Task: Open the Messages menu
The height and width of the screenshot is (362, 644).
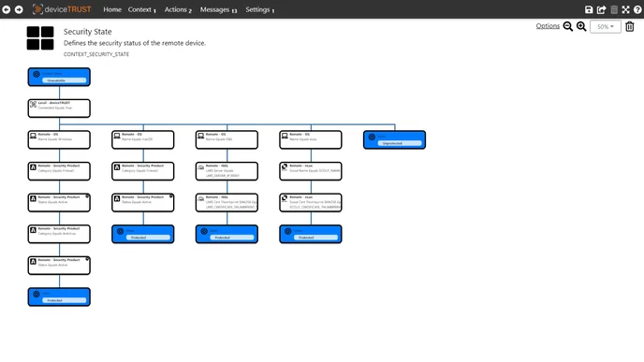Action: tap(218, 9)
